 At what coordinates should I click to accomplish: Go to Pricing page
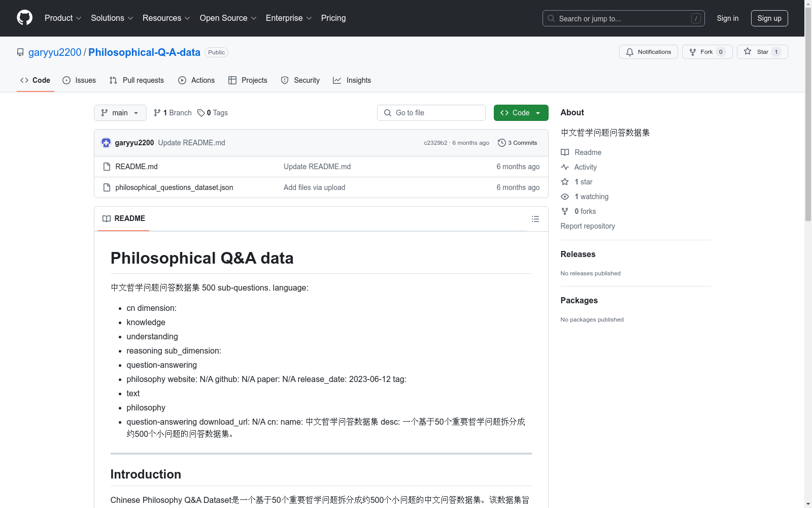[333, 18]
